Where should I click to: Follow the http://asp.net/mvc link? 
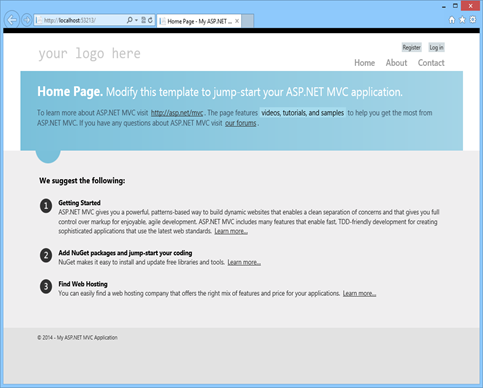point(177,113)
